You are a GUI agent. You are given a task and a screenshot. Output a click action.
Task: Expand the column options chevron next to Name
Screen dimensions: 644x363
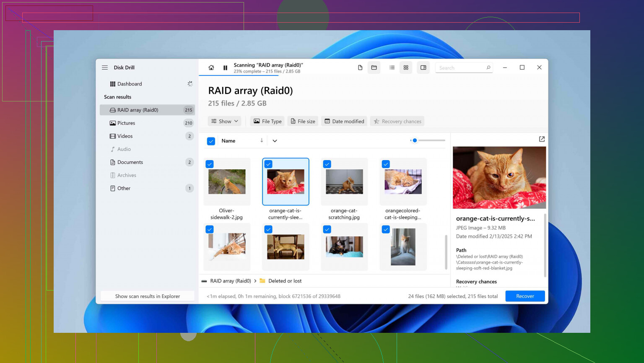click(275, 141)
